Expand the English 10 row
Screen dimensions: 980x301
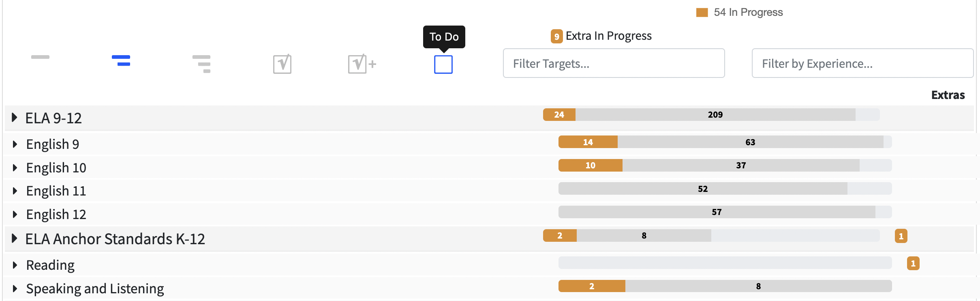point(15,168)
